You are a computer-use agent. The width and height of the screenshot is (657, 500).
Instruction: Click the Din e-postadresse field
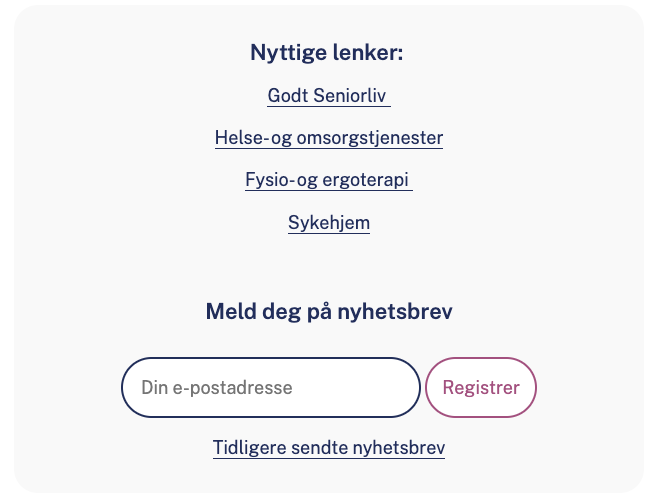tap(270, 387)
